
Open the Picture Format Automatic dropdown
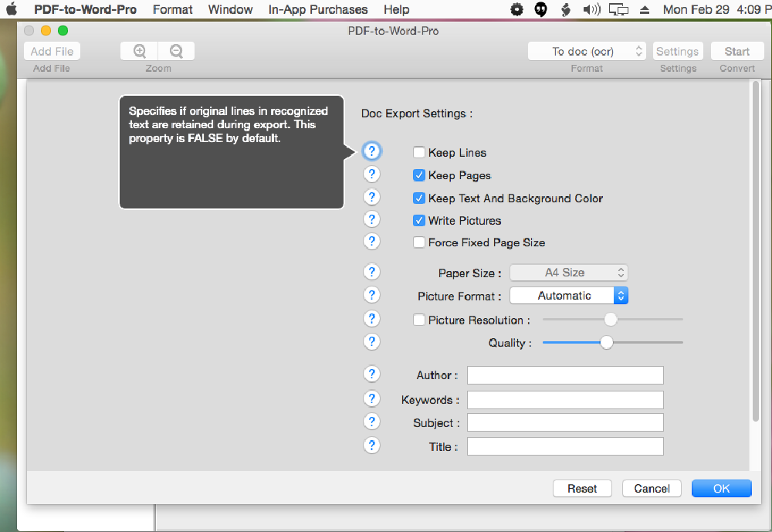point(569,296)
